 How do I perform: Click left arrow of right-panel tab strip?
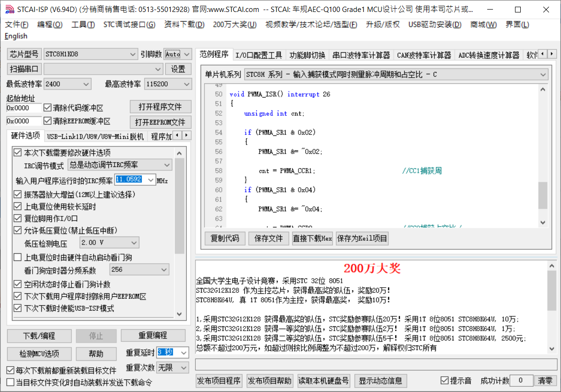(x=543, y=54)
